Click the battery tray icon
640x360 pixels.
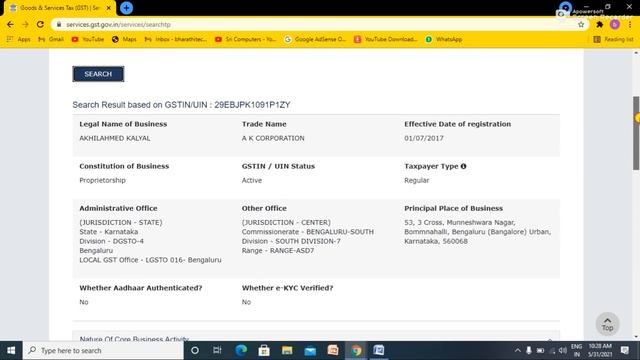540,350
